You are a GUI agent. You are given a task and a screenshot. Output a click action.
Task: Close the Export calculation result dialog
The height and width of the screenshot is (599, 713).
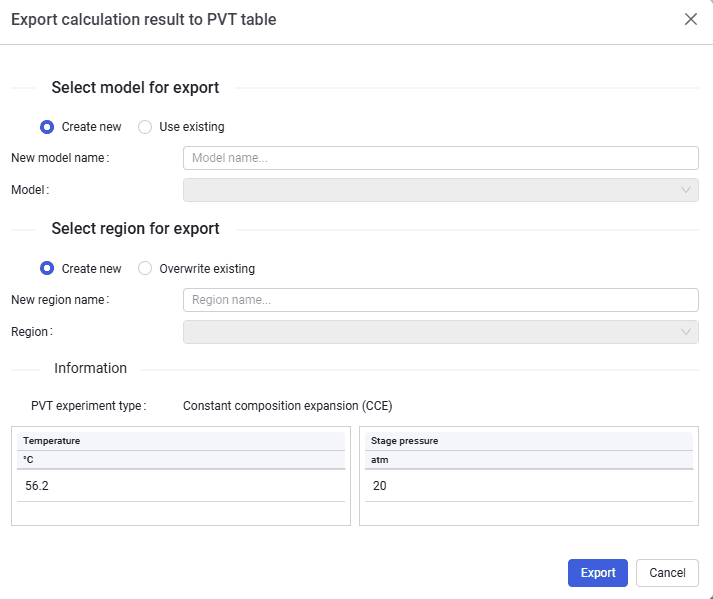pyautogui.click(x=690, y=19)
